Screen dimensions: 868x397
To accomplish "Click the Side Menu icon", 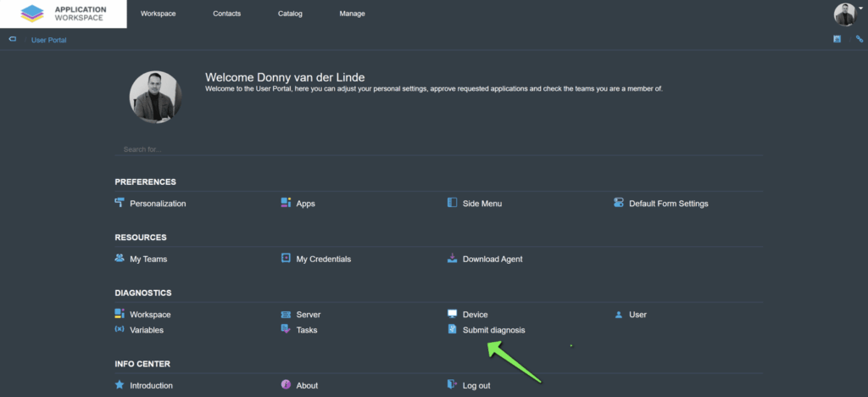I will click(453, 203).
